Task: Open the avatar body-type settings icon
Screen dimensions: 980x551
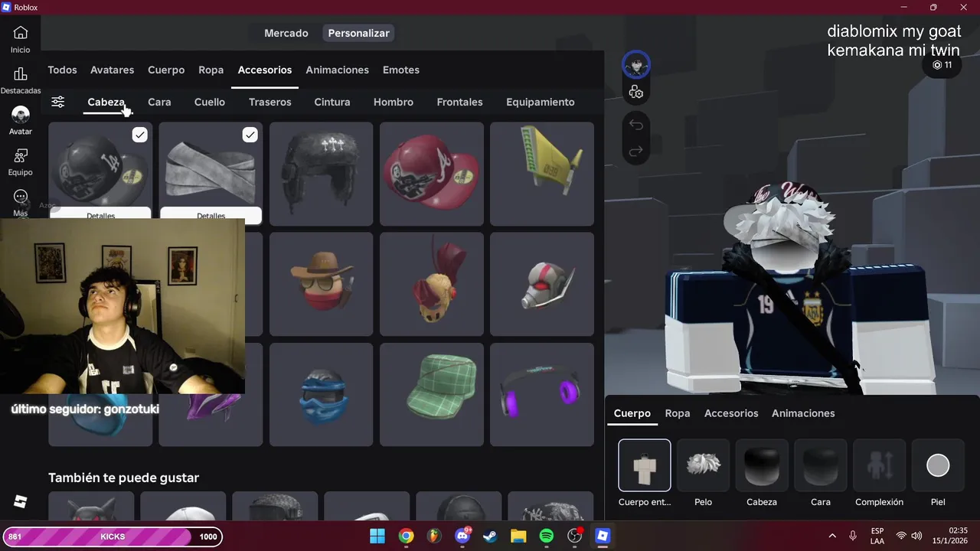Action: (636, 93)
